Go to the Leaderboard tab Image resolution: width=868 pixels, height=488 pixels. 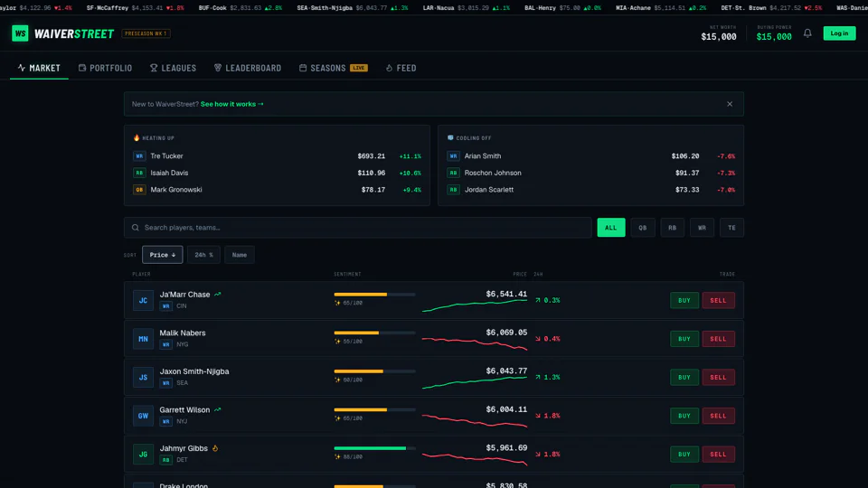coord(248,68)
